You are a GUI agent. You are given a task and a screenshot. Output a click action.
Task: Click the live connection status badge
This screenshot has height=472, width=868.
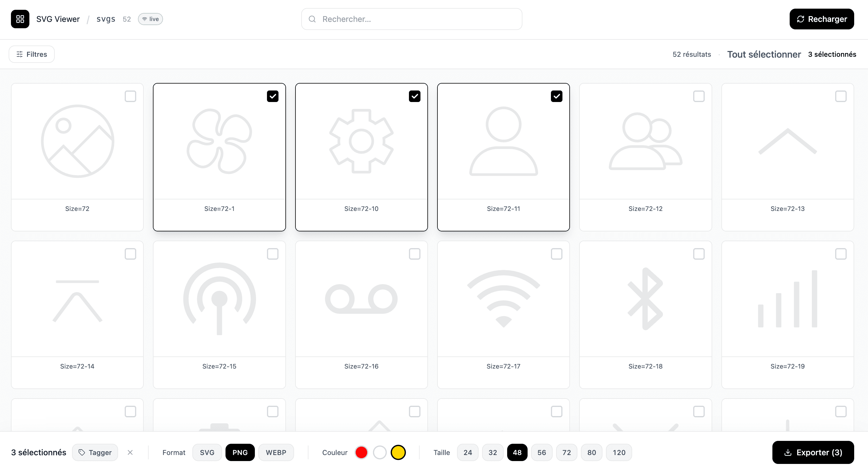point(150,19)
